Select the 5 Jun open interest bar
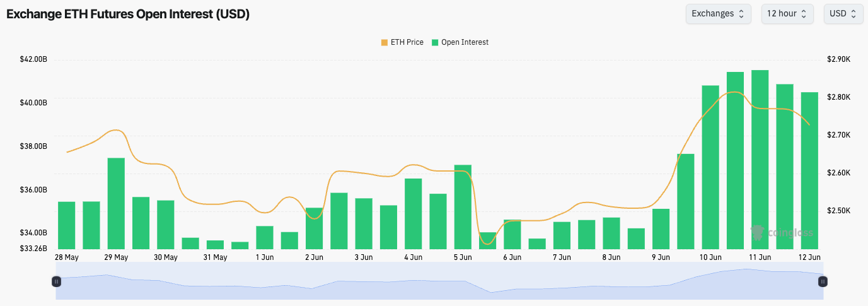This screenshot has height=306, width=868. tap(463, 206)
